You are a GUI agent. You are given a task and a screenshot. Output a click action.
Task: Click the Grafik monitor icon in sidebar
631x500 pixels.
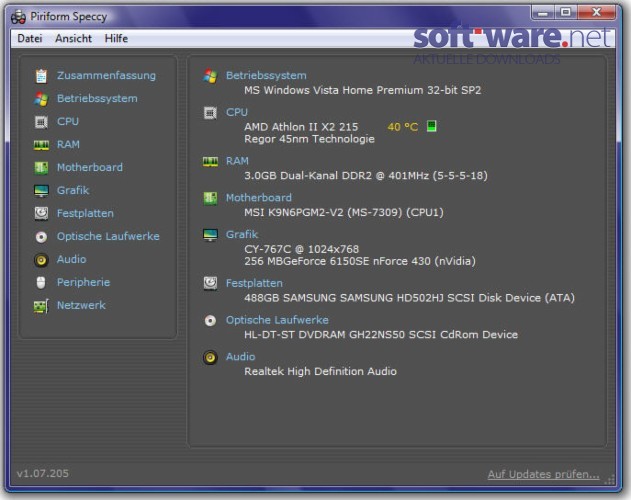[41, 190]
